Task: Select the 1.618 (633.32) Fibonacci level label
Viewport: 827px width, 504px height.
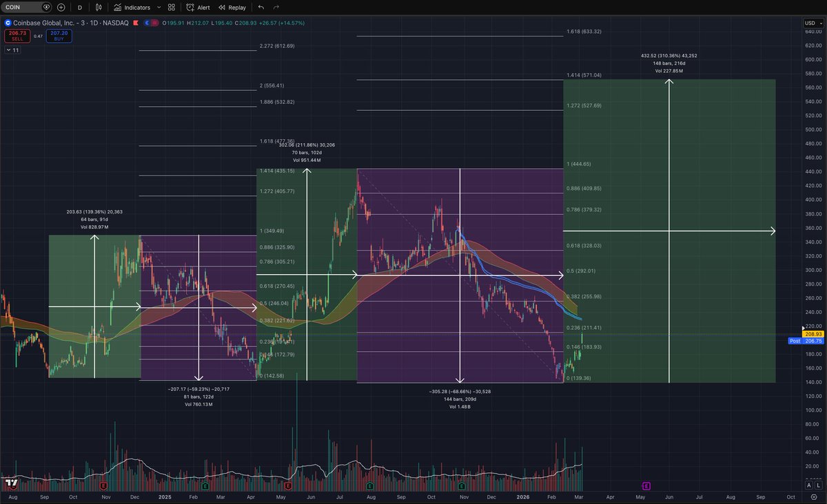Action: (x=584, y=32)
